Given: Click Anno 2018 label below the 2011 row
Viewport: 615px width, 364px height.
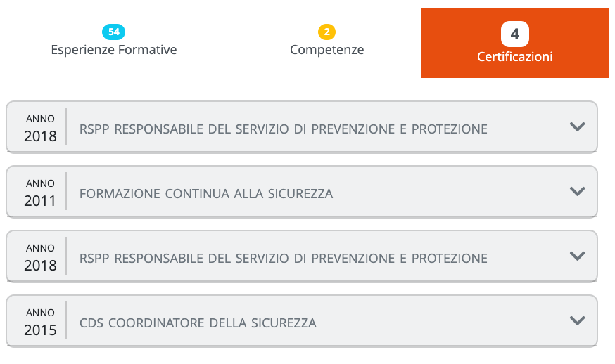Looking at the screenshot, I should pyautogui.click(x=40, y=257).
